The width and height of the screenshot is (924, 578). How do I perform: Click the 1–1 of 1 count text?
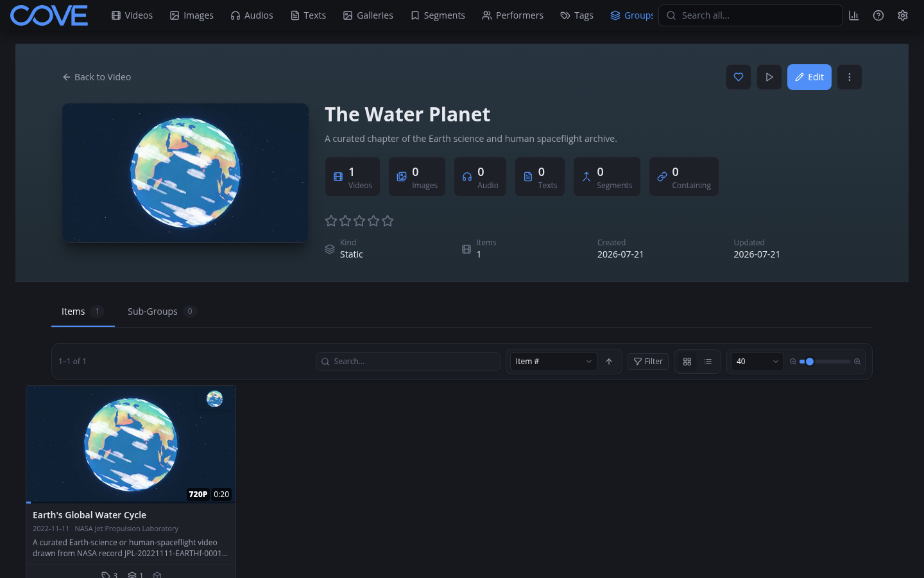(73, 362)
